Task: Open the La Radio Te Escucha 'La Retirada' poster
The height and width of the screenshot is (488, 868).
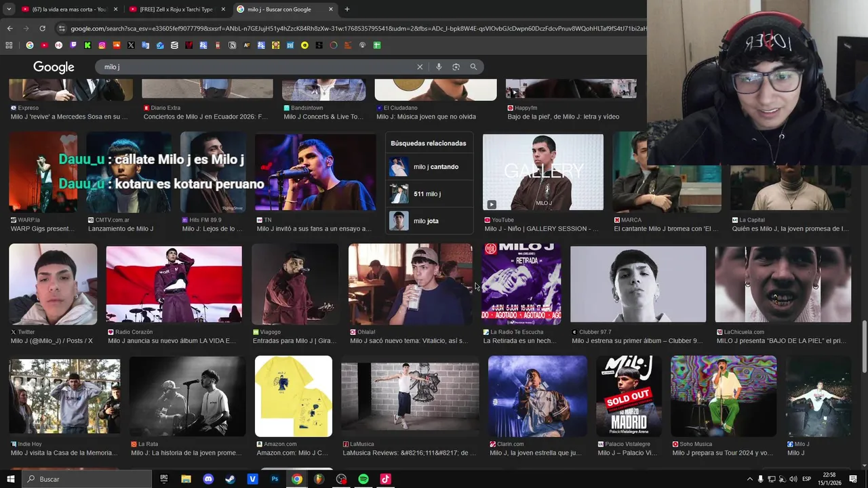Action: [521, 284]
